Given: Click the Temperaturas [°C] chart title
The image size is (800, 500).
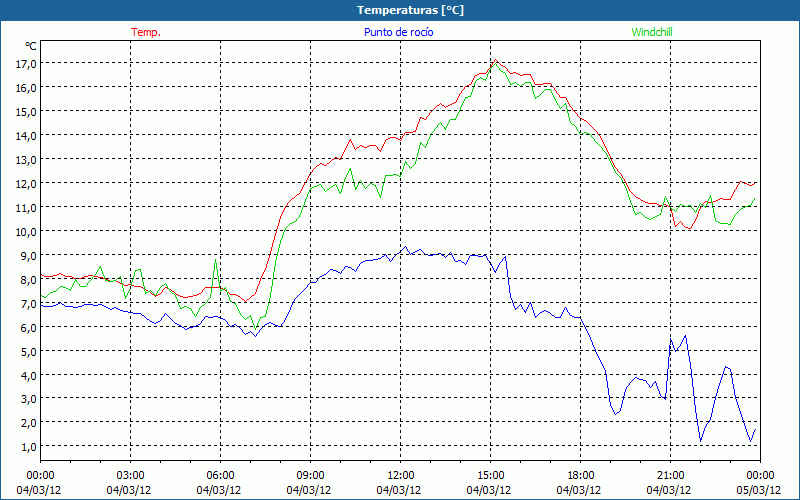Looking at the screenshot, I should click(x=410, y=10).
